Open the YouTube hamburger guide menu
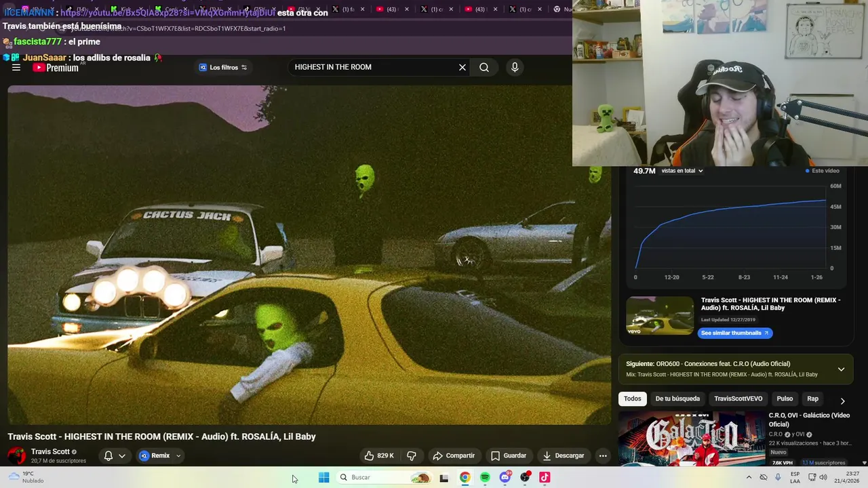This screenshot has height=488, width=868. (16, 67)
